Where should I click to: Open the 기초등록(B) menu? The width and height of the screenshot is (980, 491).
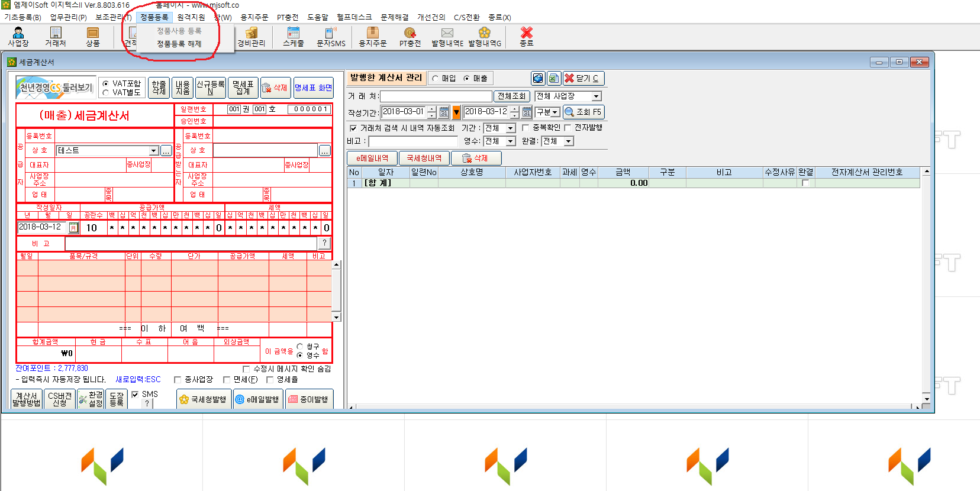point(22,17)
